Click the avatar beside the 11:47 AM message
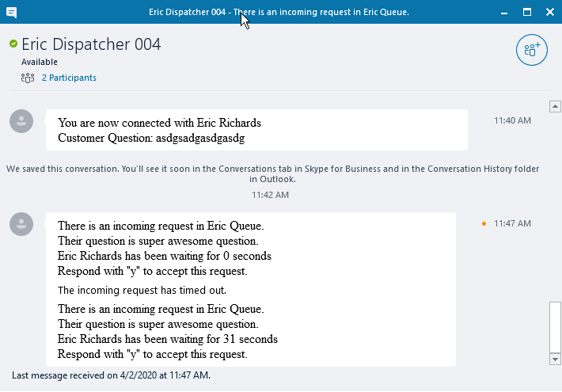This screenshot has height=392, width=562. tap(21, 224)
